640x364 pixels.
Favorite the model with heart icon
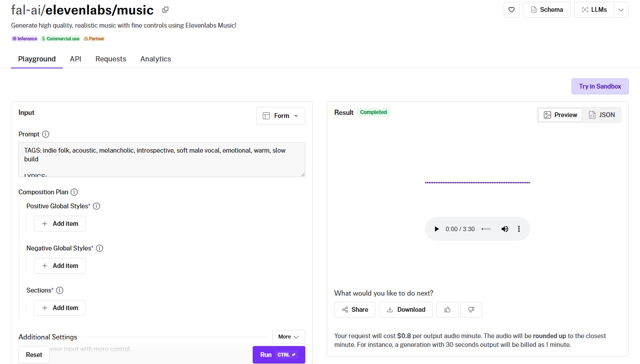point(511,10)
